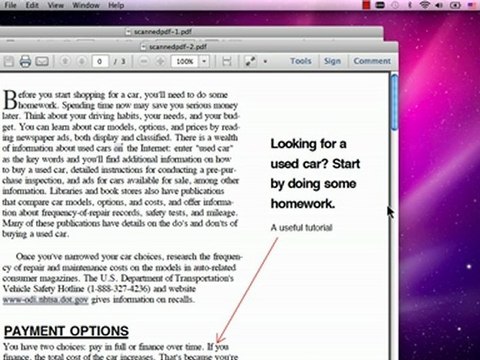Click the fit-width scrolling icon
The height and width of the screenshot is (360, 480).
[x=227, y=61]
